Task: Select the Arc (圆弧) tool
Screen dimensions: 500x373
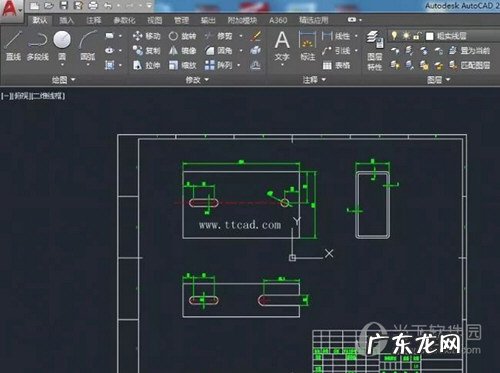Action: click(88, 46)
